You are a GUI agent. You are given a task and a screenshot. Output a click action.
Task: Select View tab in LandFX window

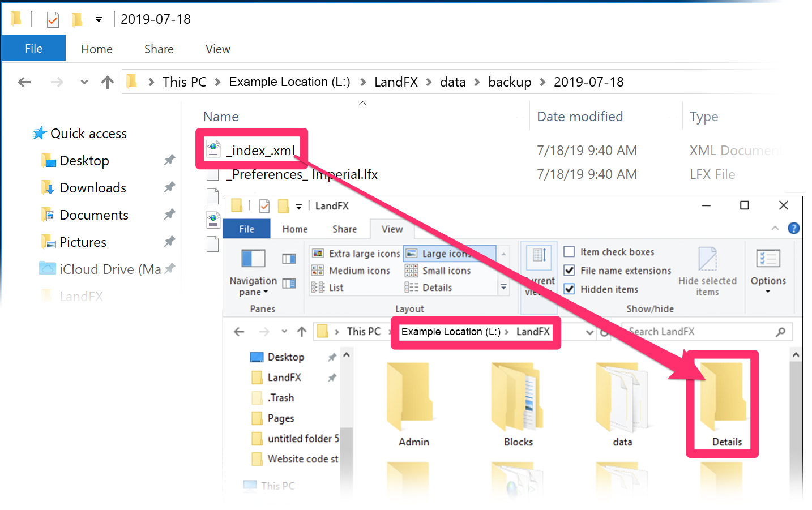[x=392, y=229]
